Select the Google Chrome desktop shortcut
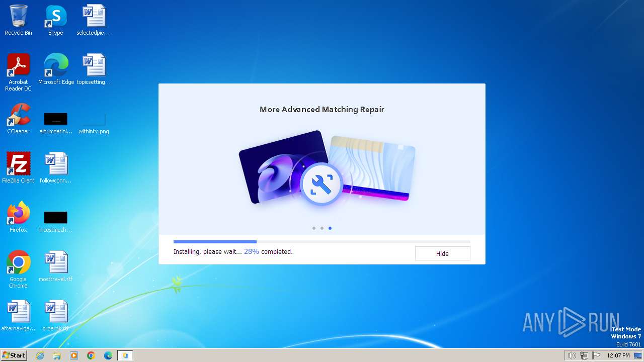The height and width of the screenshot is (362, 644). pyautogui.click(x=18, y=269)
